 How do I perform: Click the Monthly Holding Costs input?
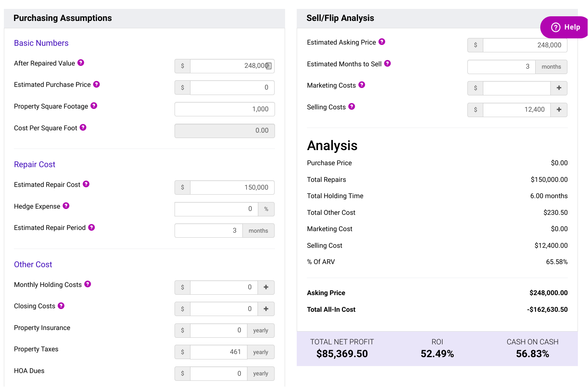click(224, 287)
